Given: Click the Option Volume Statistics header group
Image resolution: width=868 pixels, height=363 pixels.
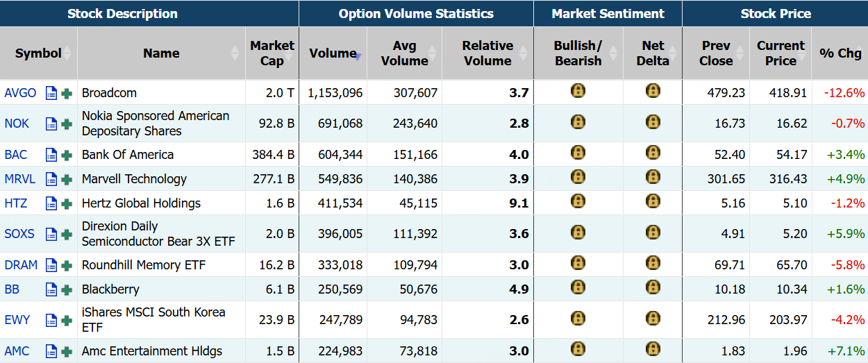Looking at the screenshot, I should [416, 14].
